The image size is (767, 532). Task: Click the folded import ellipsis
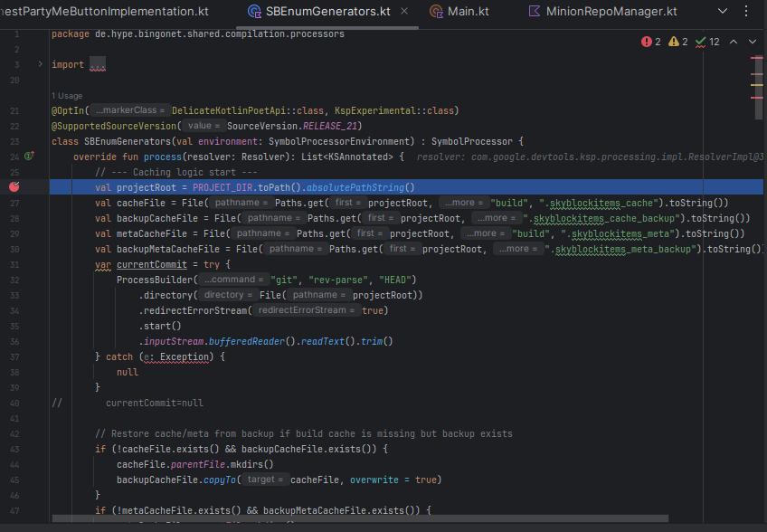pyautogui.click(x=98, y=64)
